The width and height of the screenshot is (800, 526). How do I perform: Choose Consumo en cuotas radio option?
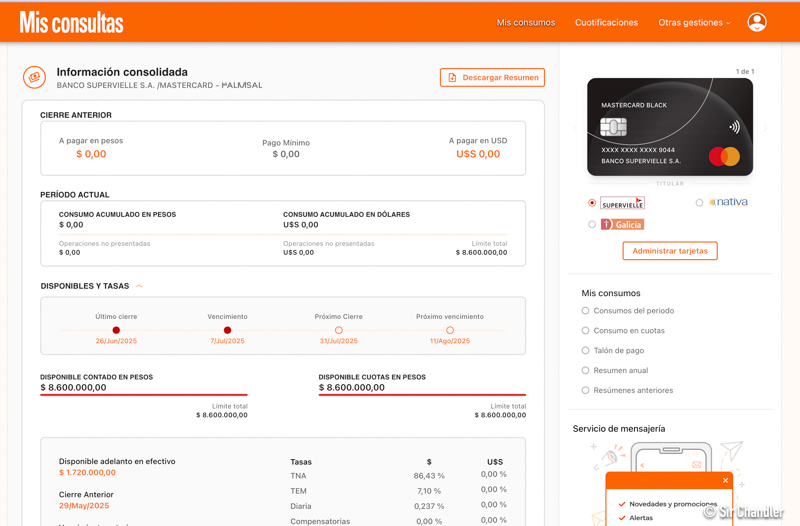(586, 331)
